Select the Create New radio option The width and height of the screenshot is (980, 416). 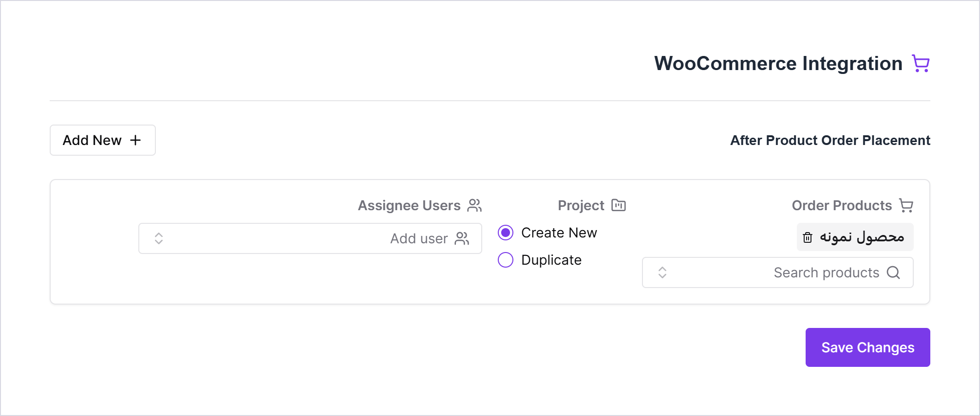pyautogui.click(x=506, y=233)
